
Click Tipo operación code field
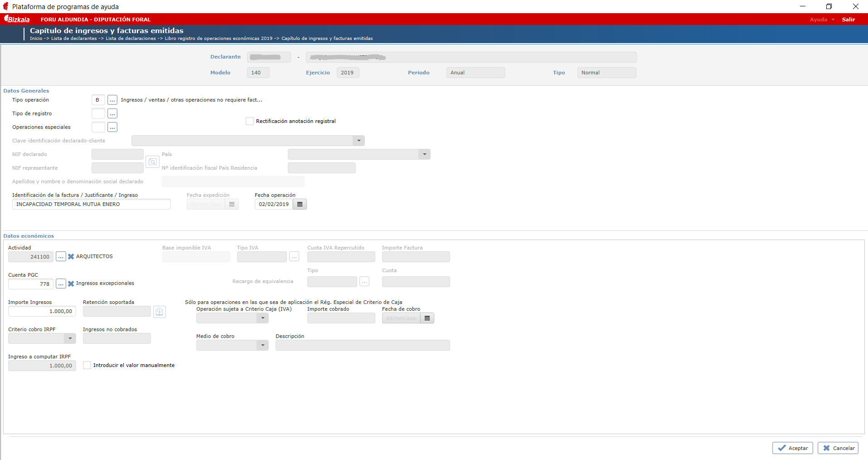pos(98,100)
